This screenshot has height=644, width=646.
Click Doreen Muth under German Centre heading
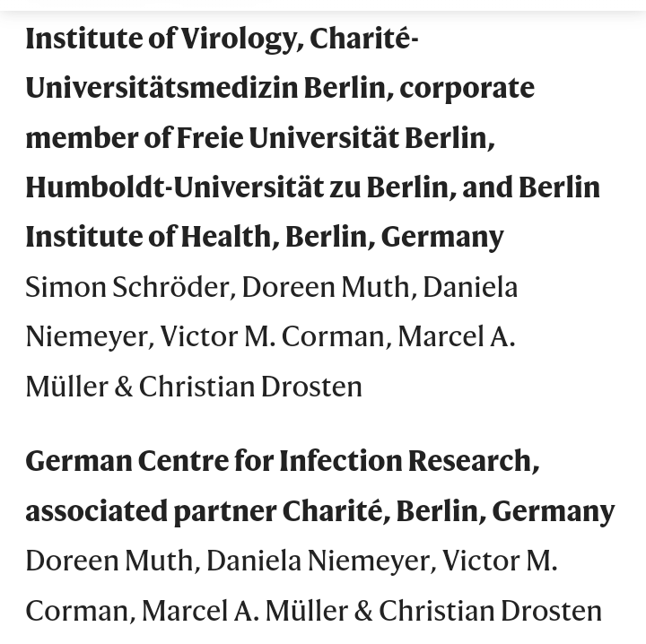click(x=109, y=561)
